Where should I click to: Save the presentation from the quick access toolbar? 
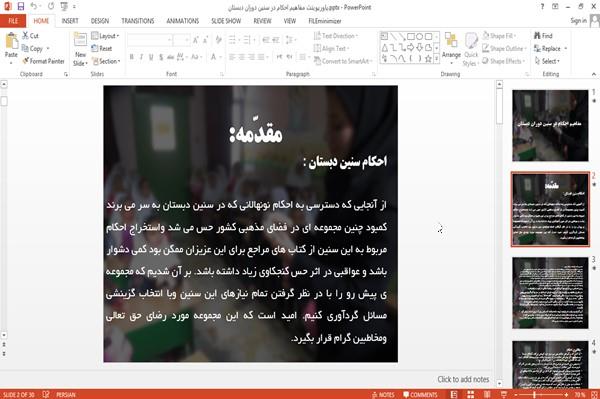tap(21, 7)
